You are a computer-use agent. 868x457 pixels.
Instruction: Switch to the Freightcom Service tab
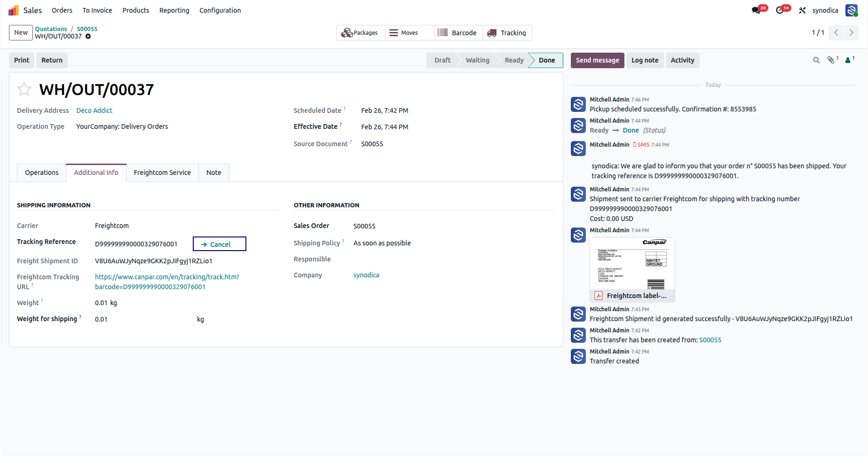point(162,173)
